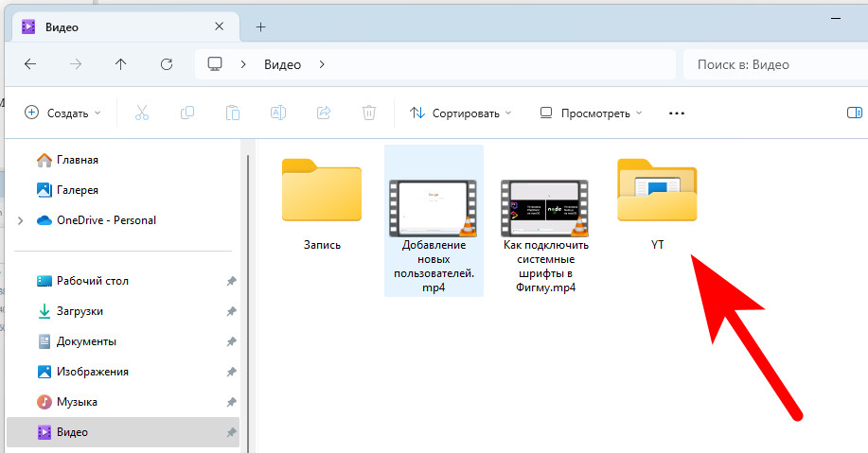This screenshot has height=453, width=868.
Task: Click the Paste clipboard icon
Action: coord(233,113)
